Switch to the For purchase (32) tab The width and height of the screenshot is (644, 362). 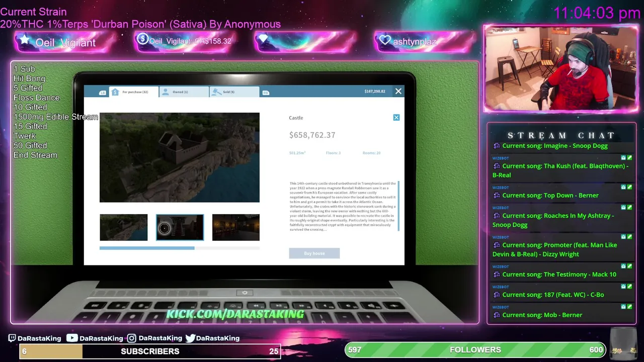coord(134,92)
